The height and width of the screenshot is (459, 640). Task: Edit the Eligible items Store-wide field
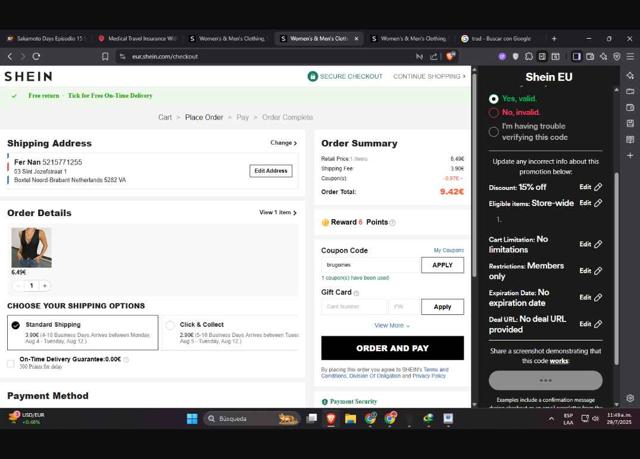(591, 203)
